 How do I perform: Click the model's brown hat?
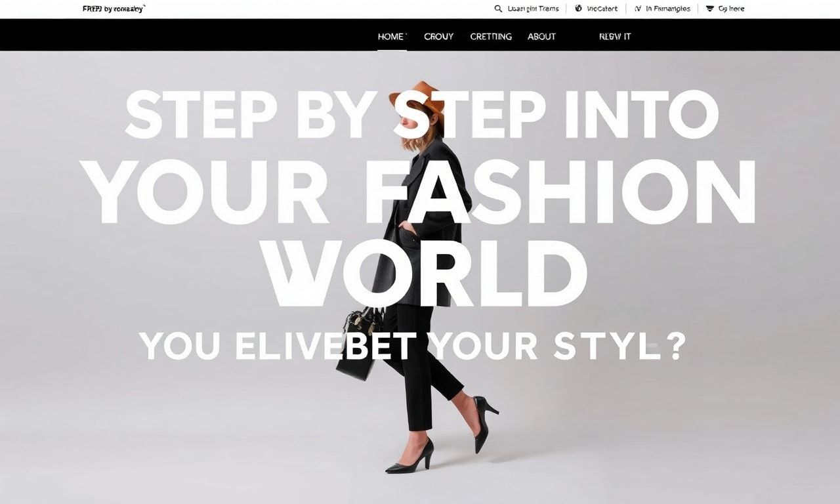[417, 97]
